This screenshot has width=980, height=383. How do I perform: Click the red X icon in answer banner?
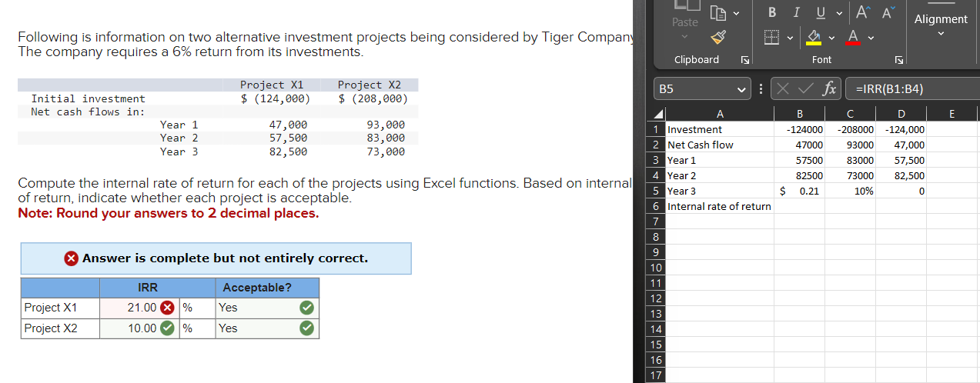click(x=72, y=258)
